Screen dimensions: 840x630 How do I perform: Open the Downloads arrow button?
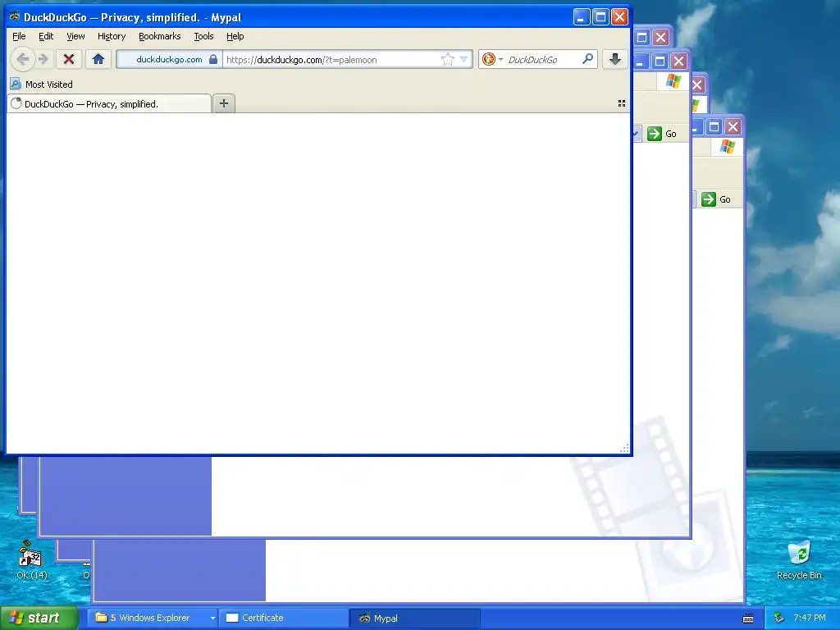615,59
